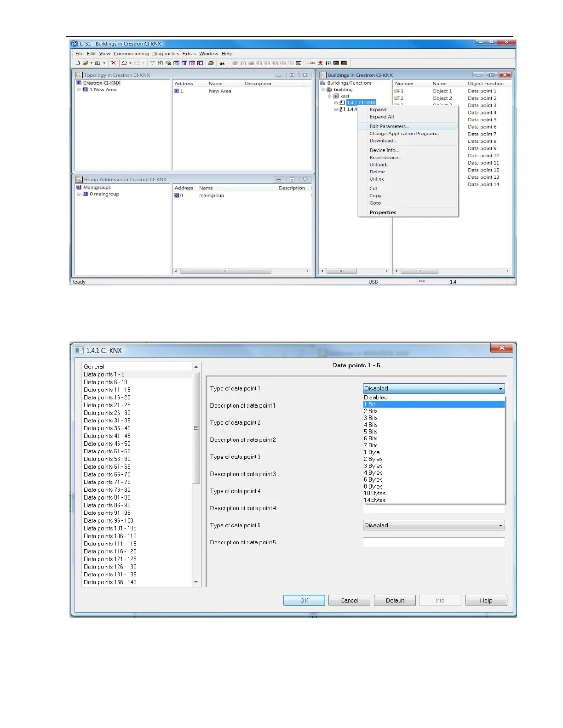Click the binoculars find toolbar icon
This screenshot has height=728, width=563.
pos(222,63)
